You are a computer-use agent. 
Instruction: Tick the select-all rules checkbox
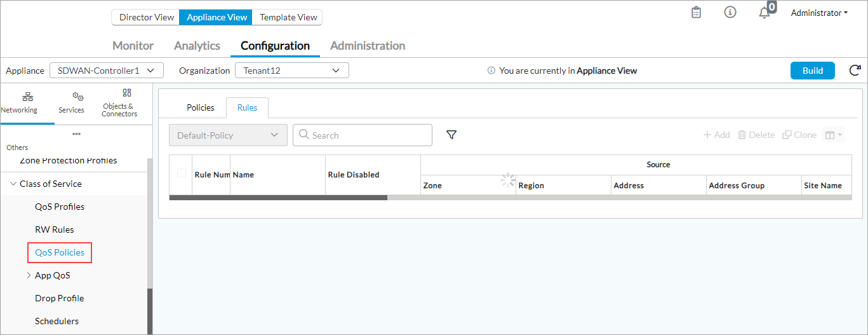(182, 173)
